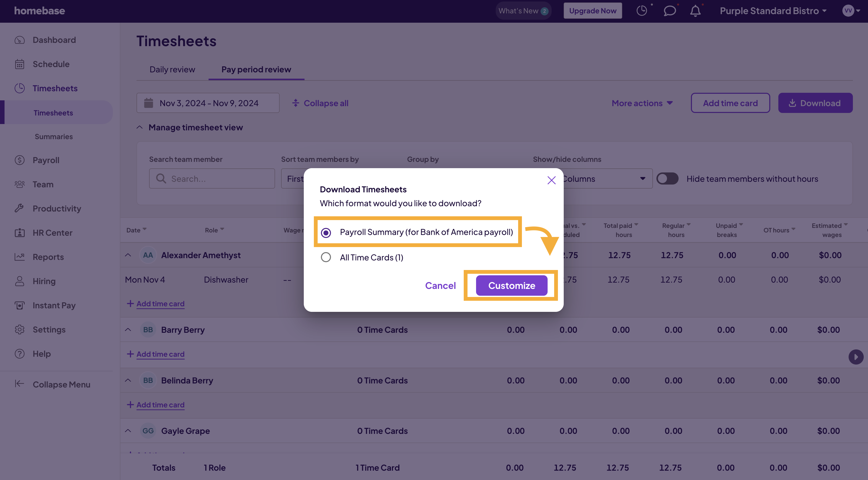Click the Collapse Menu arrow icon
This screenshot has width=868, height=480.
(x=20, y=384)
